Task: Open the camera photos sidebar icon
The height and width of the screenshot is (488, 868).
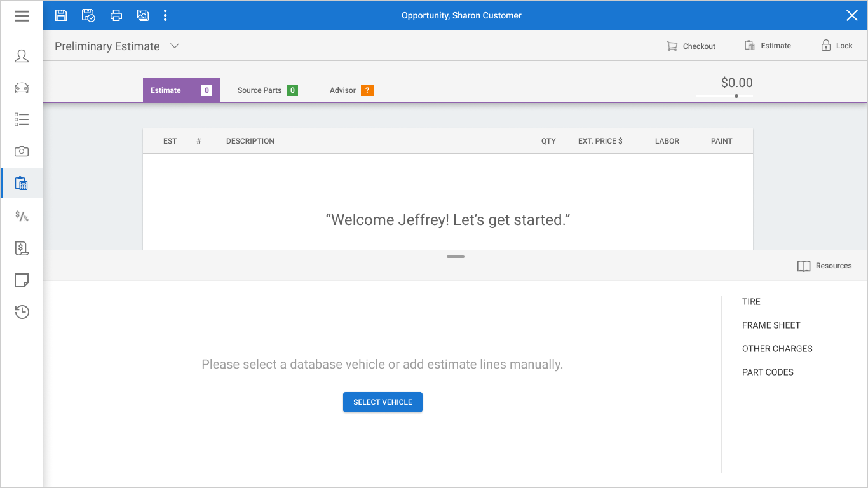Action: point(22,151)
